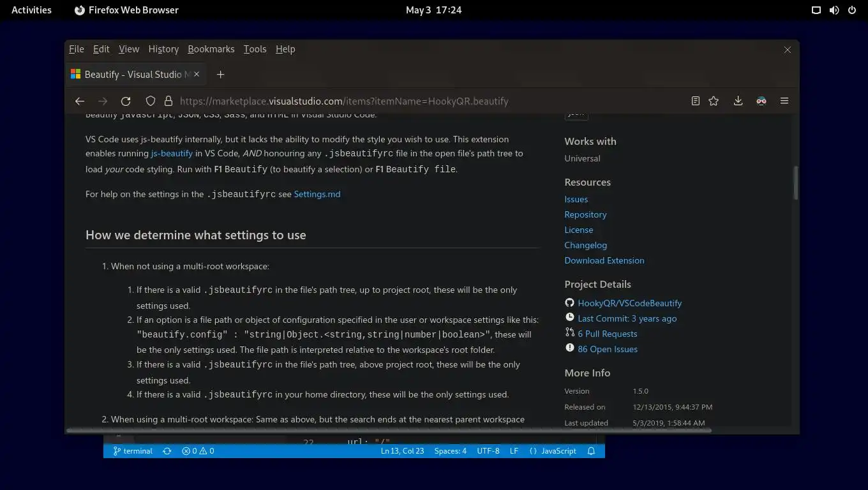
Task: Change line ending via LF status item
Action: [514, 451]
